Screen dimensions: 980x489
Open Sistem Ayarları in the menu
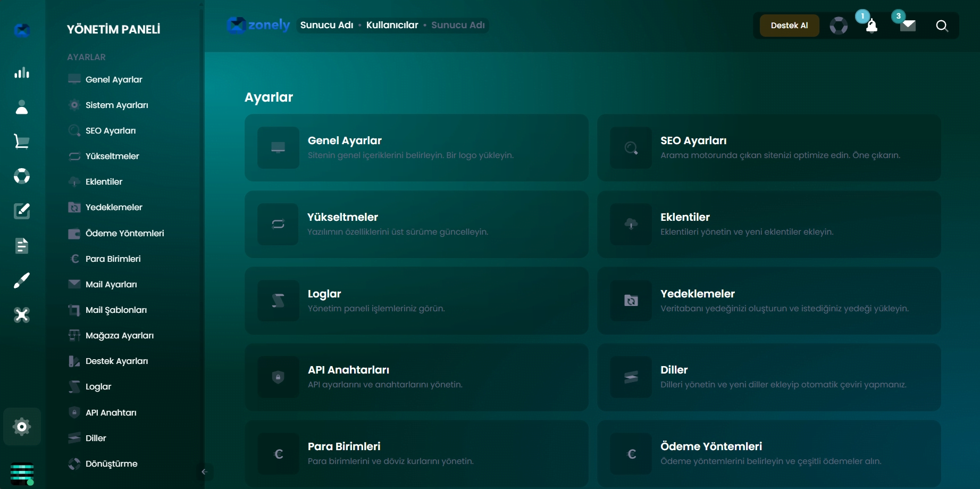coord(116,105)
